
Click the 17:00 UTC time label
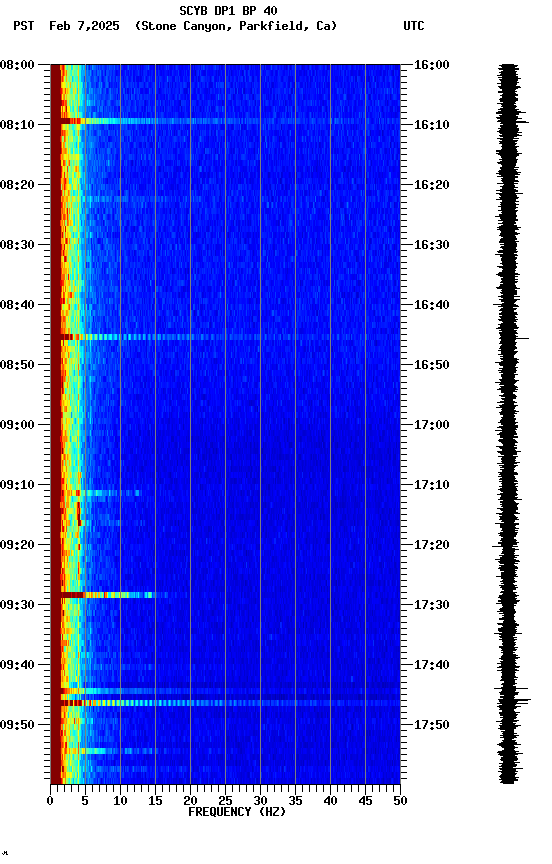click(432, 425)
